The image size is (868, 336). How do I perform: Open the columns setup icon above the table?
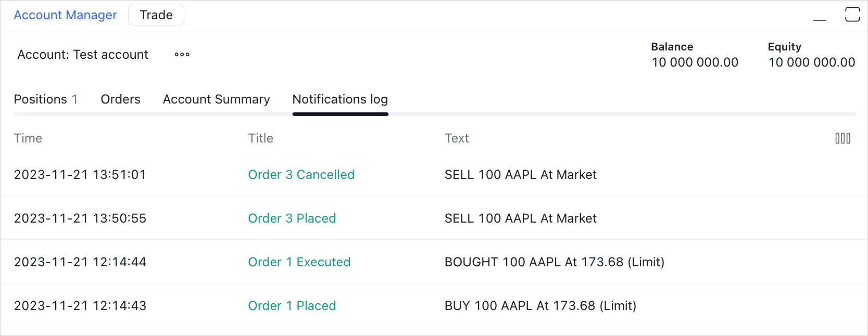tap(843, 138)
